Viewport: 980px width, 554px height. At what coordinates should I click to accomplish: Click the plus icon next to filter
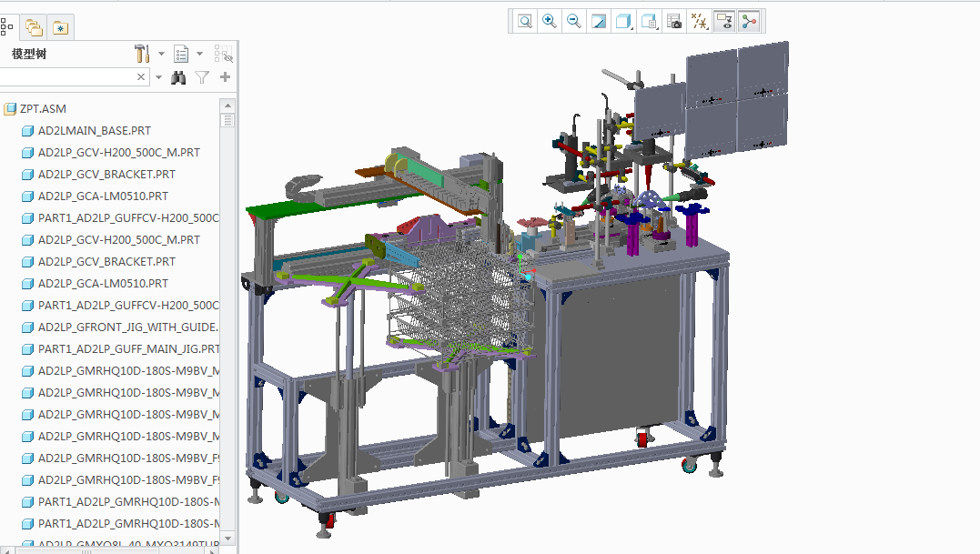coord(225,76)
